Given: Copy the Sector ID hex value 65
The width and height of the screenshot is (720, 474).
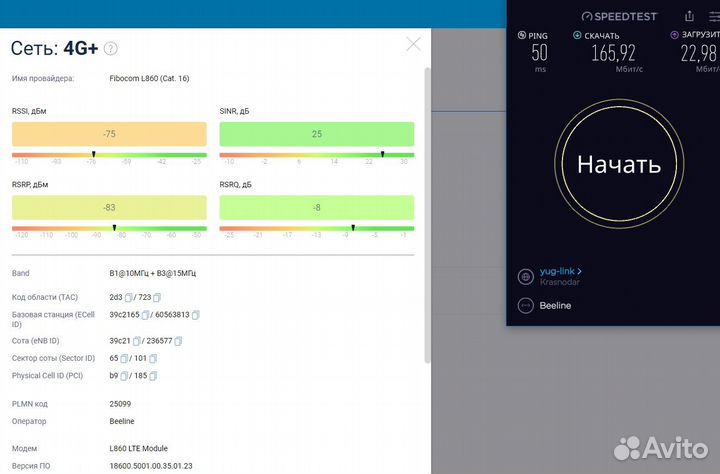Looking at the screenshot, I should [124, 357].
